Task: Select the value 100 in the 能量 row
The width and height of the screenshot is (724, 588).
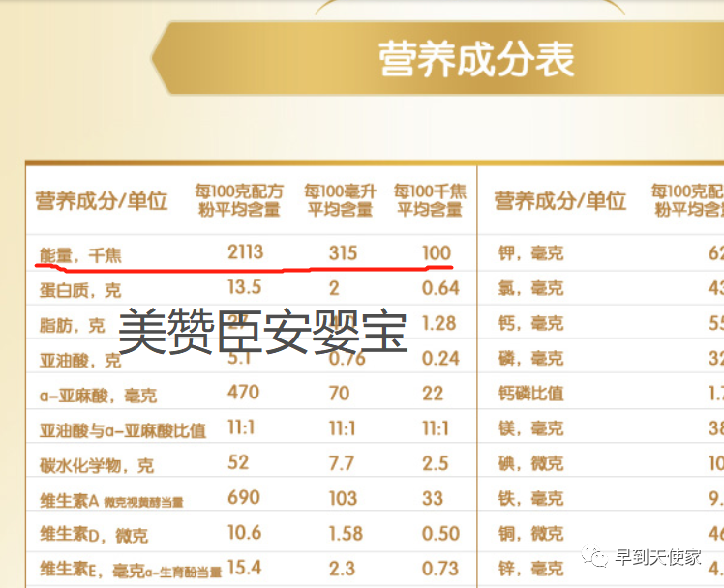Action: (437, 252)
